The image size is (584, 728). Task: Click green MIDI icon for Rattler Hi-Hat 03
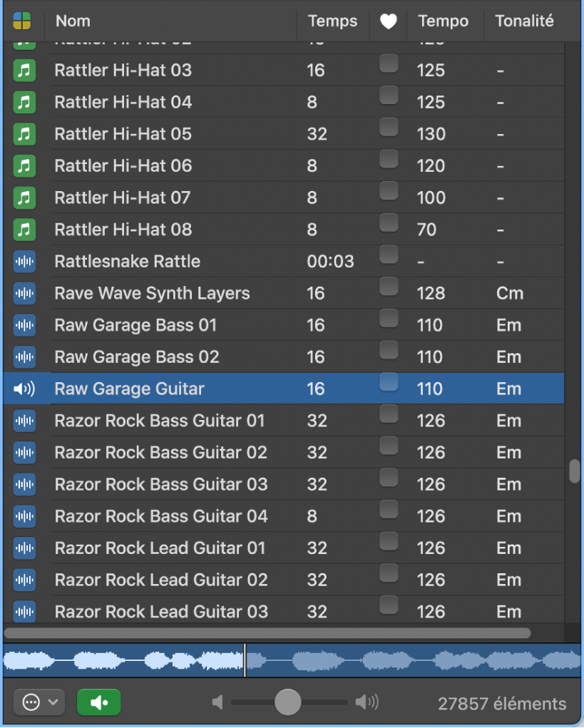[x=25, y=71]
